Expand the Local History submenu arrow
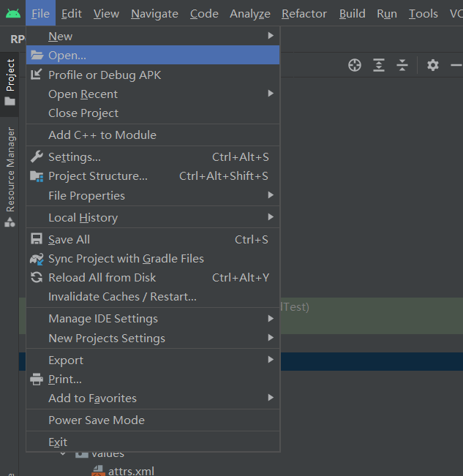 271,216
